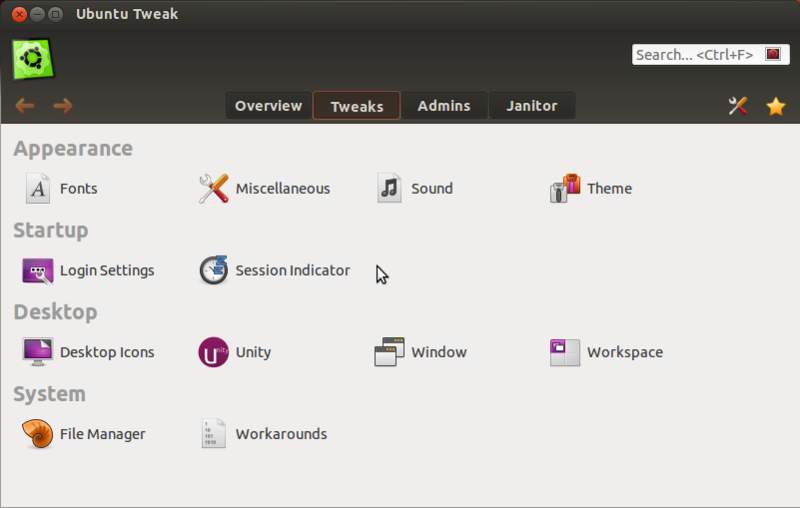Open the Miscellaneous tools icon

pos(213,189)
